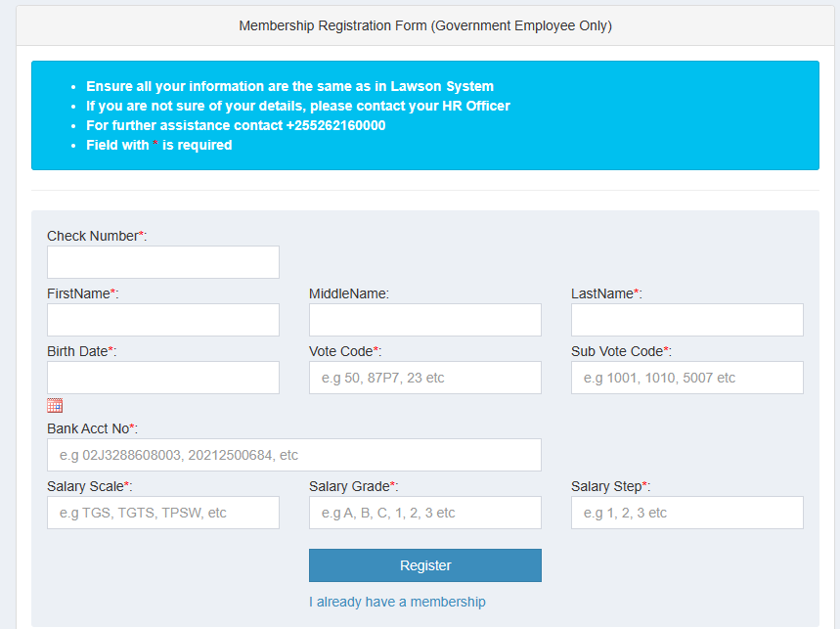This screenshot has width=840, height=629.
Task: Click the 'Salary Scale' label
Action: click(x=89, y=486)
